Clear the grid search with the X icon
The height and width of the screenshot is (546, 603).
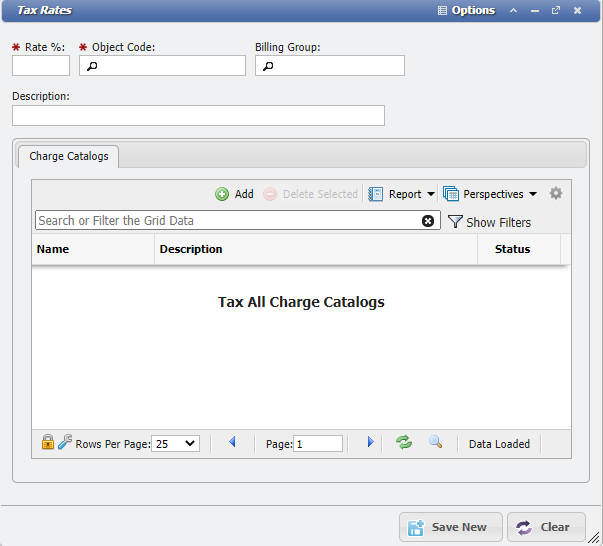(x=428, y=221)
